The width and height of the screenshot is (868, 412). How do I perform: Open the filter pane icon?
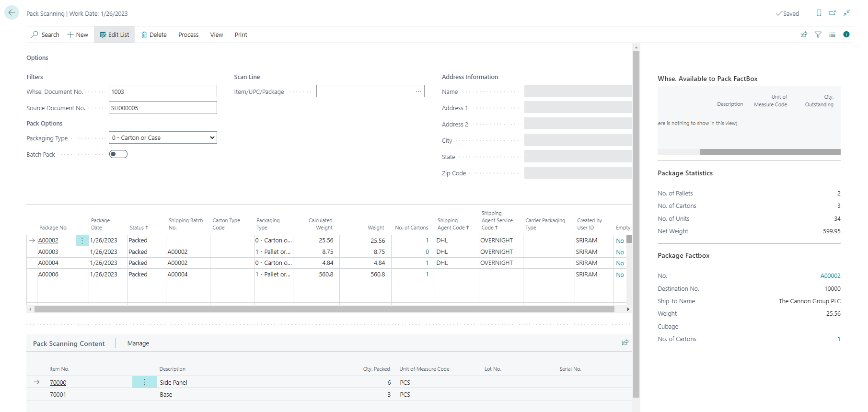818,34
